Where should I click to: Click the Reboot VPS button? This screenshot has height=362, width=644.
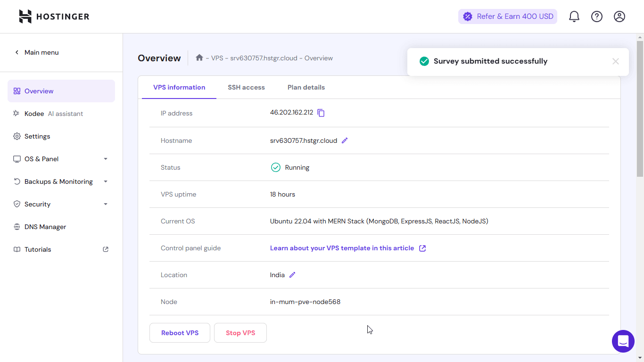[x=180, y=333]
